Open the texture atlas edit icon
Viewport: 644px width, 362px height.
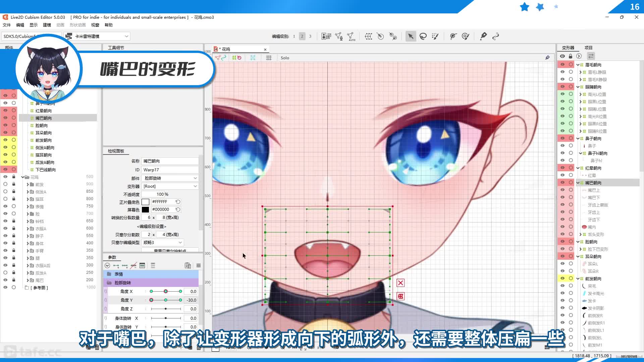tap(326, 36)
